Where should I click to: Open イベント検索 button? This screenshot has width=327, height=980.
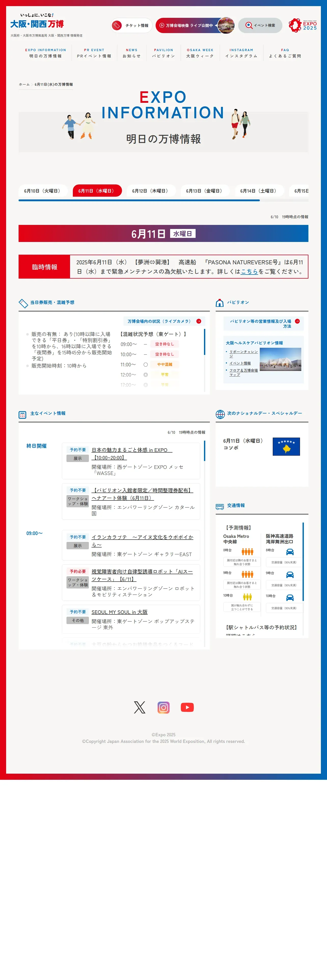pyautogui.click(x=260, y=25)
